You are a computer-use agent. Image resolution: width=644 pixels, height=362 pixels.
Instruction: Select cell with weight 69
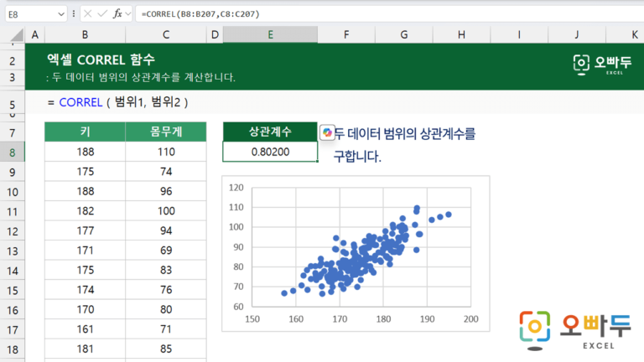166,251
